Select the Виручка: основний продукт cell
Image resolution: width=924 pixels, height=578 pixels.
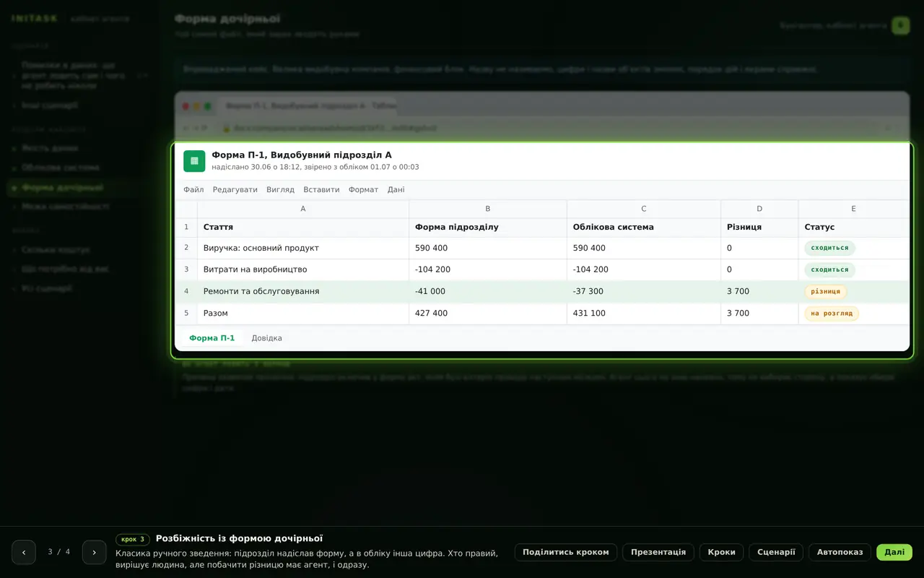click(303, 248)
